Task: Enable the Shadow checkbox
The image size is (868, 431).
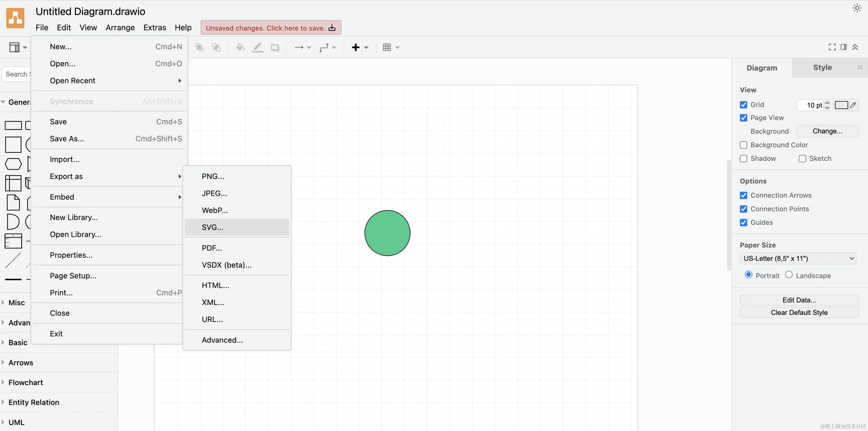Action: [744, 158]
